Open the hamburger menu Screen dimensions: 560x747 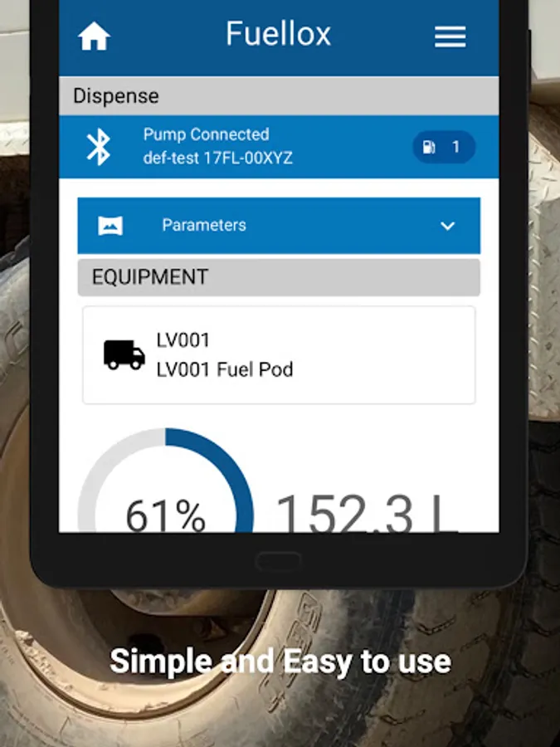point(450,37)
